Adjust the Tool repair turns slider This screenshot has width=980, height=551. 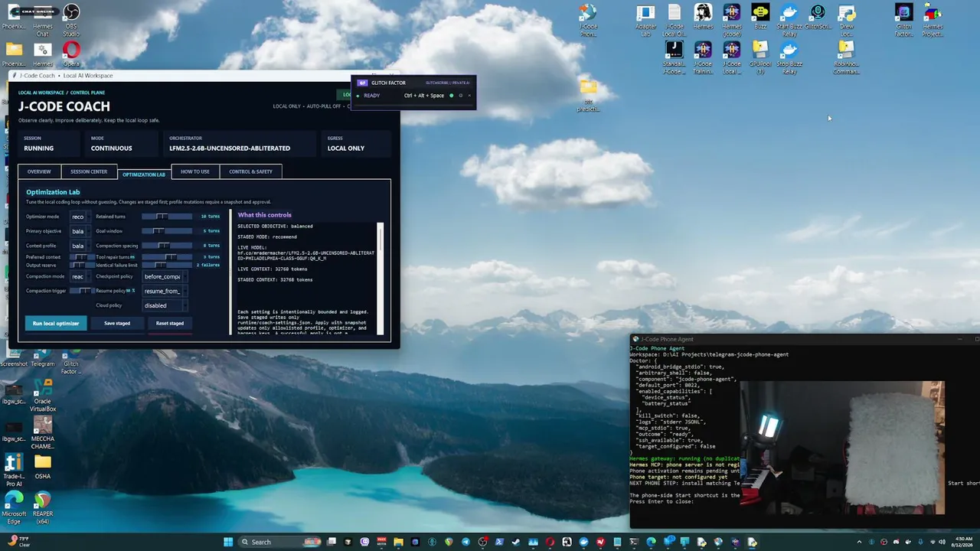[167, 257]
